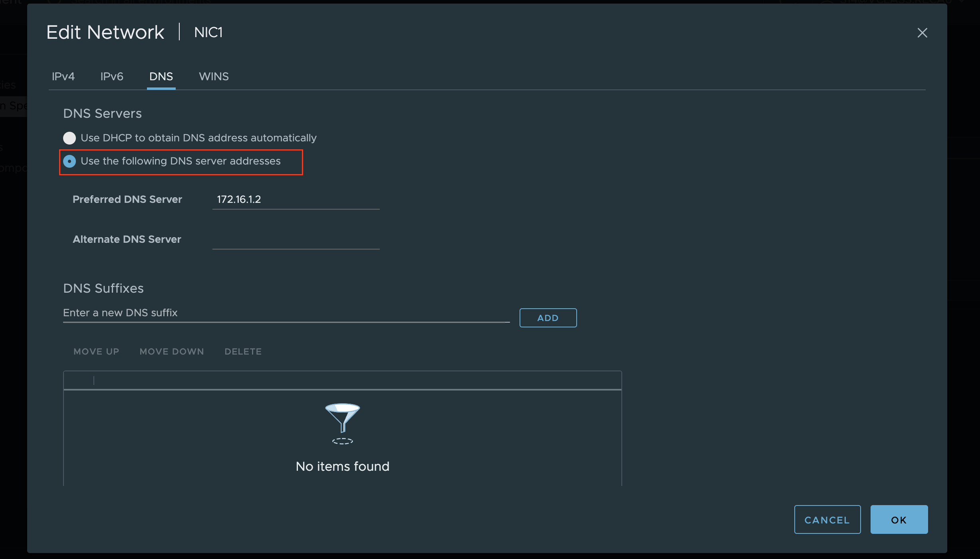Confirm changes with OK

899,519
